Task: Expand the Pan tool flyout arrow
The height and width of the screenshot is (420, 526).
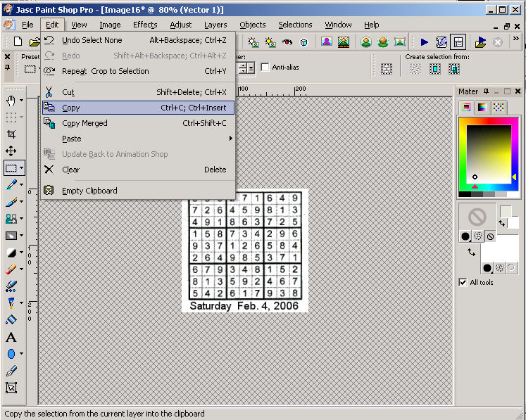Action: (x=22, y=101)
